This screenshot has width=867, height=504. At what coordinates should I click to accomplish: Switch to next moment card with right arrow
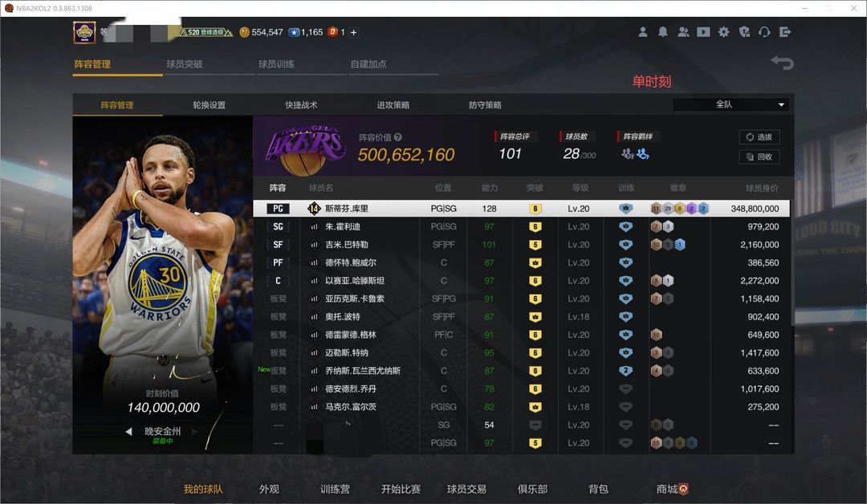[x=194, y=432]
